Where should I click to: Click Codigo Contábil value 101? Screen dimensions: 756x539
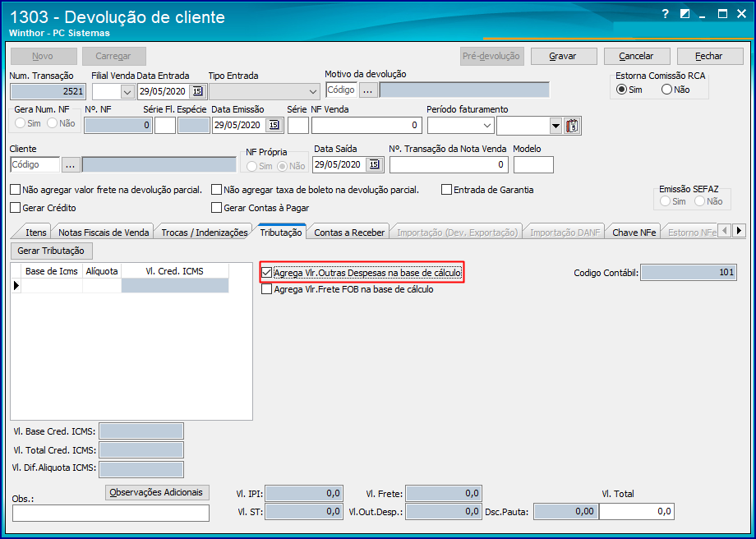point(688,273)
